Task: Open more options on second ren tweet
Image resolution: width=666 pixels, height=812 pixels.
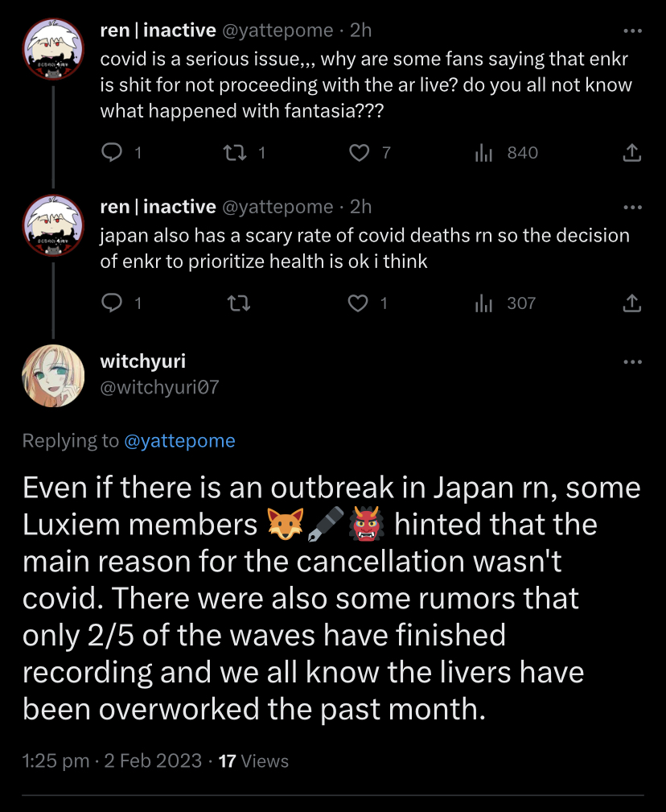Action: click(x=633, y=208)
